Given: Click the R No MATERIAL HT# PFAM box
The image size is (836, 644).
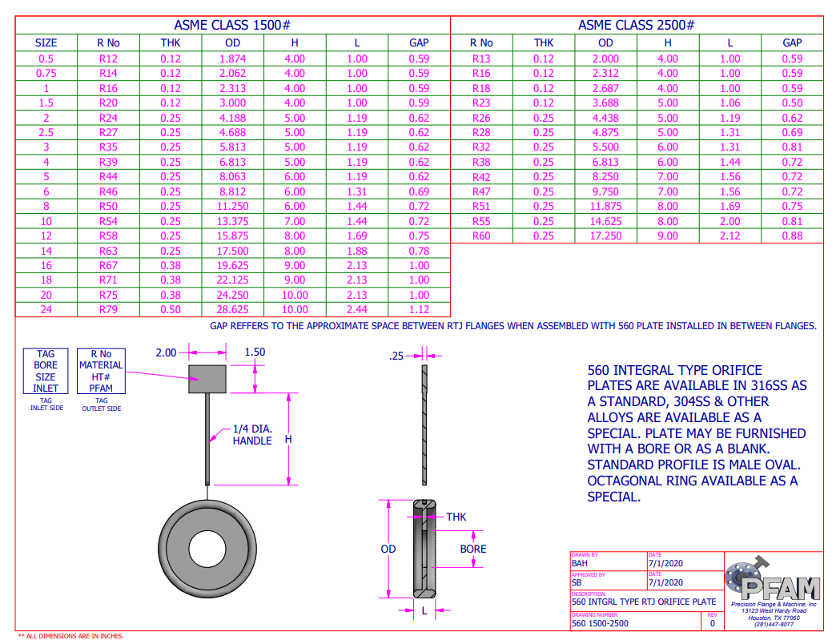Looking at the screenshot, I should pos(101,369).
